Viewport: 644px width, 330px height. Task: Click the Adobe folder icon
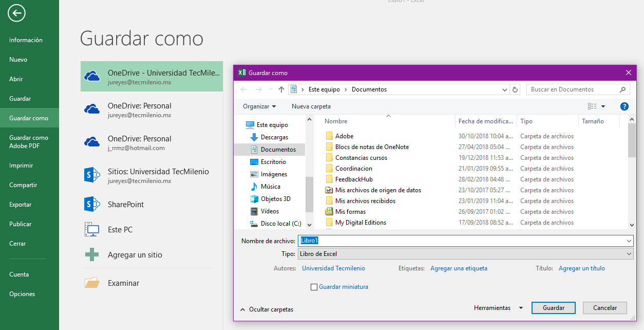click(x=329, y=136)
